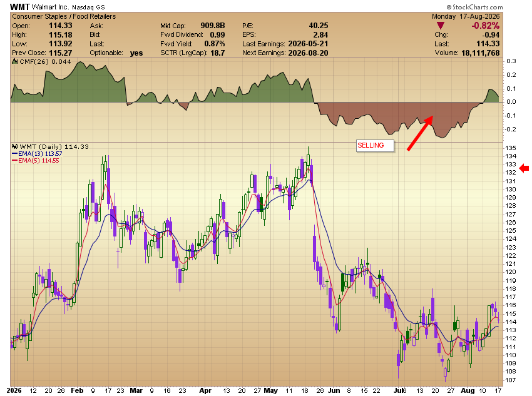Click the 120 price axis label
532x396 pixels.
click(511, 272)
